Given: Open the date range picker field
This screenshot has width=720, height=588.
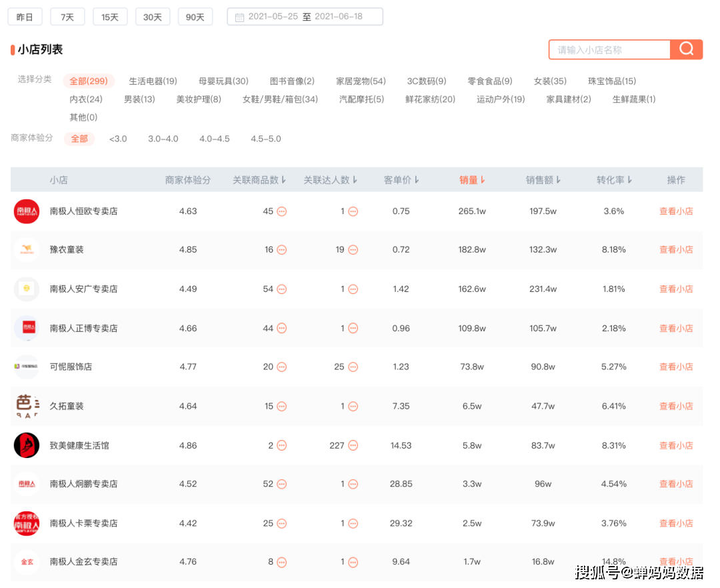Looking at the screenshot, I should point(305,17).
